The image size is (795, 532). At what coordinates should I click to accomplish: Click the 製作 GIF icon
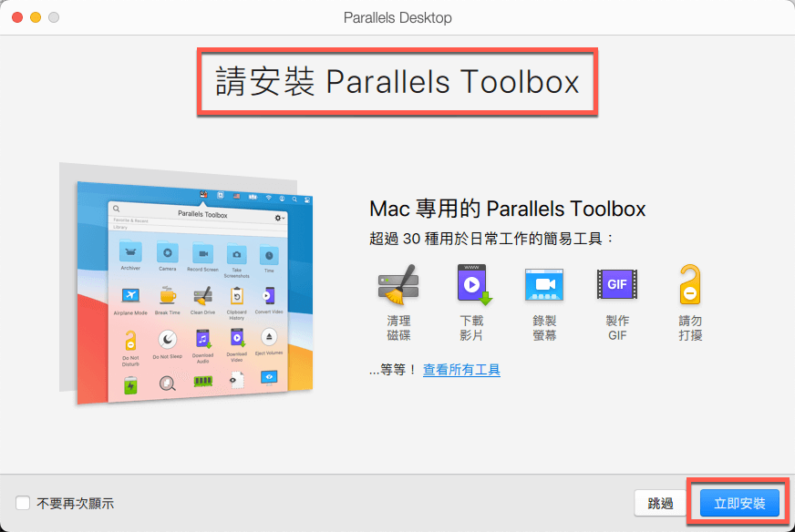pyautogui.click(x=617, y=284)
